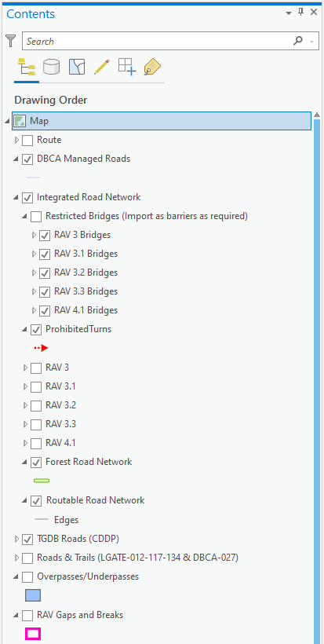Expand the TGDB Roads (CDDP) layer

(16, 539)
